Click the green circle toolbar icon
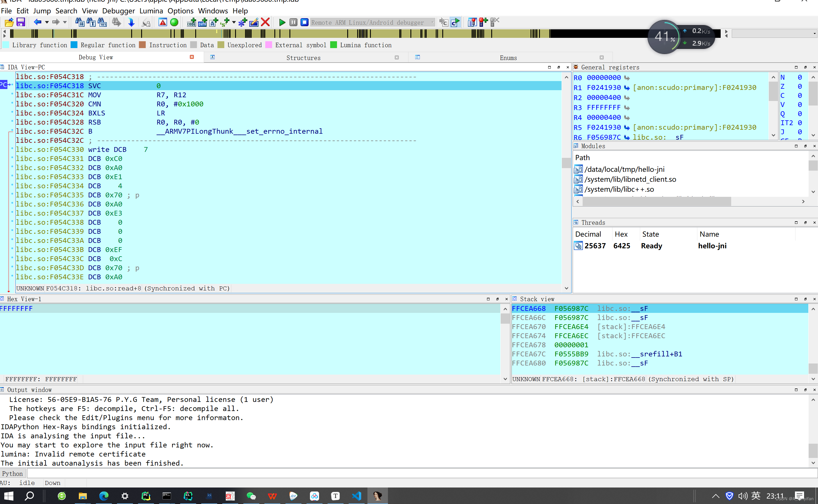The image size is (818, 504). (x=174, y=22)
